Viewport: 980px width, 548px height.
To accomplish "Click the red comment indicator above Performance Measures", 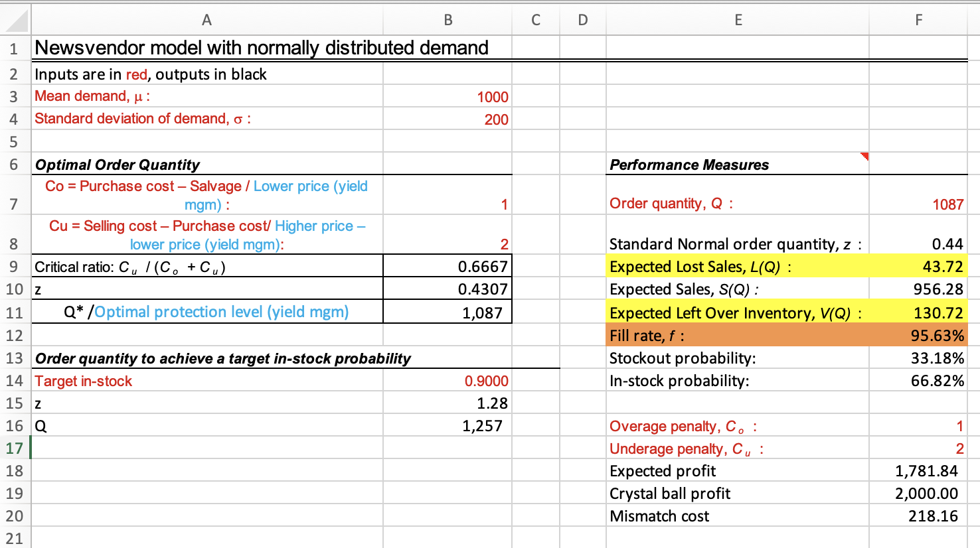I will [x=864, y=155].
